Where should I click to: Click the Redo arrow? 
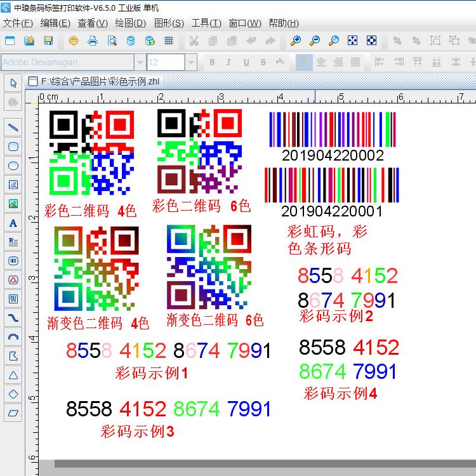pyautogui.click(x=270, y=41)
